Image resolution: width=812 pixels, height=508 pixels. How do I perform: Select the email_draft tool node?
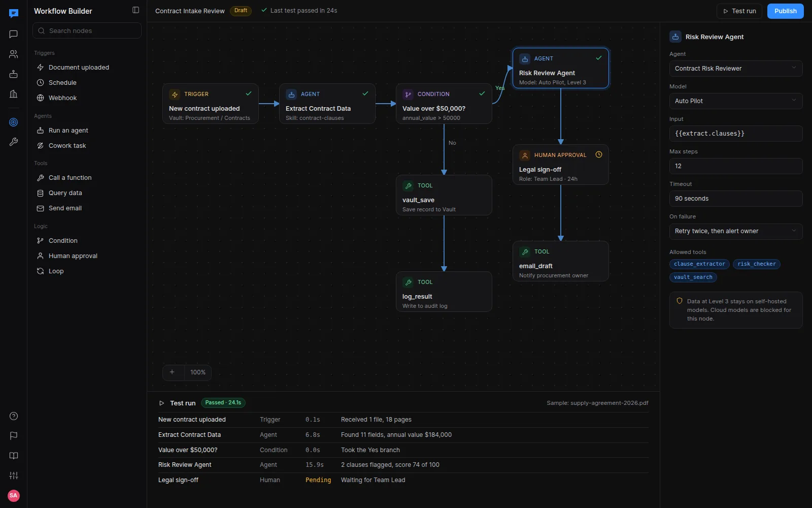point(561,261)
